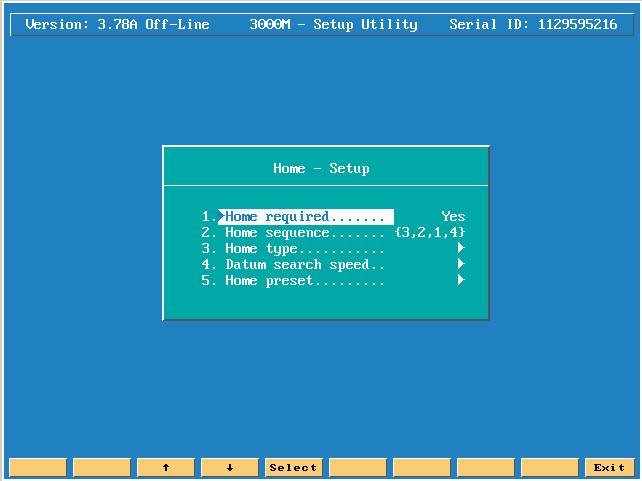This screenshot has height=481, width=642.
Task: Click the 3000M - Setup Utility header text
Action: point(333,25)
